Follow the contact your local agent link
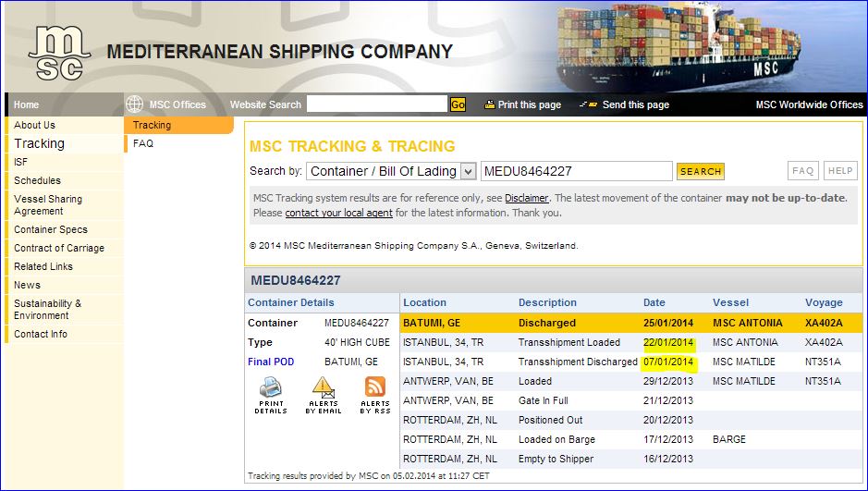This screenshot has width=868, height=491. [338, 213]
